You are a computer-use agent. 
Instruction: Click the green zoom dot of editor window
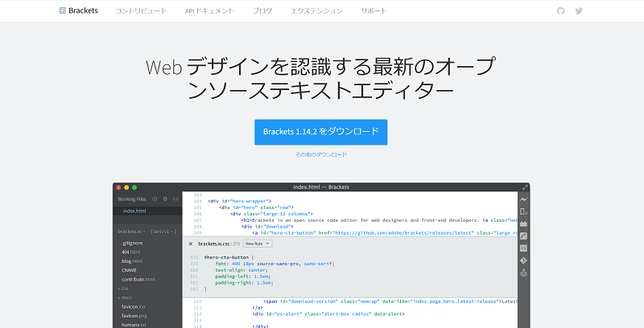[134, 187]
